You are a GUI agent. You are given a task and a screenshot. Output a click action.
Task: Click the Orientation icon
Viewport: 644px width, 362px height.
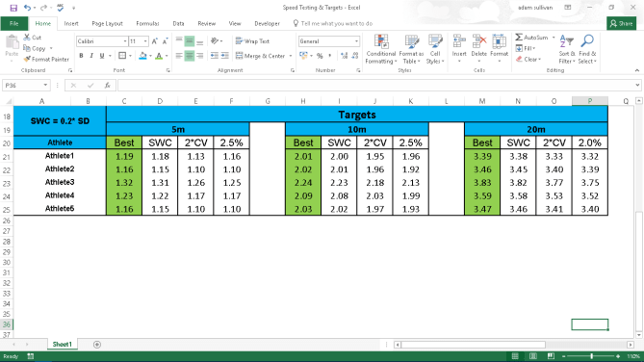[215, 41]
